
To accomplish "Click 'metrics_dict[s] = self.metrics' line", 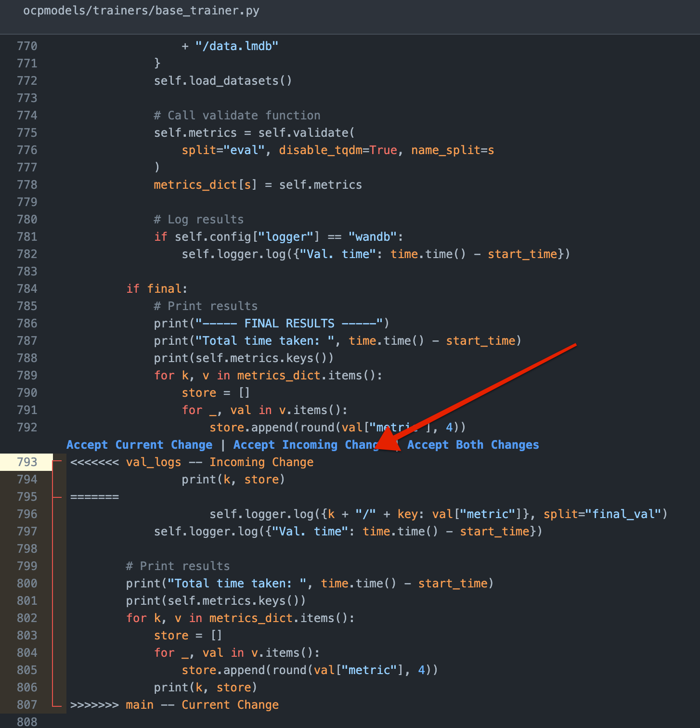I will [258, 185].
